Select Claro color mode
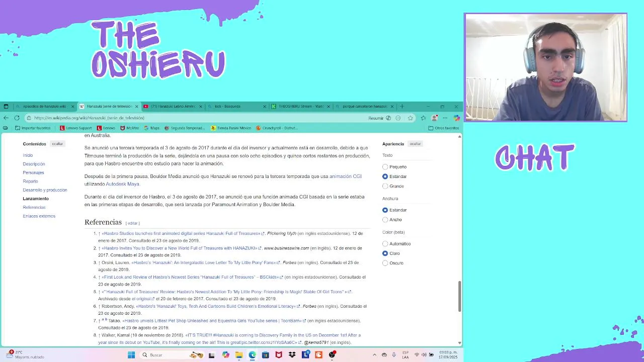 pyautogui.click(x=385, y=253)
